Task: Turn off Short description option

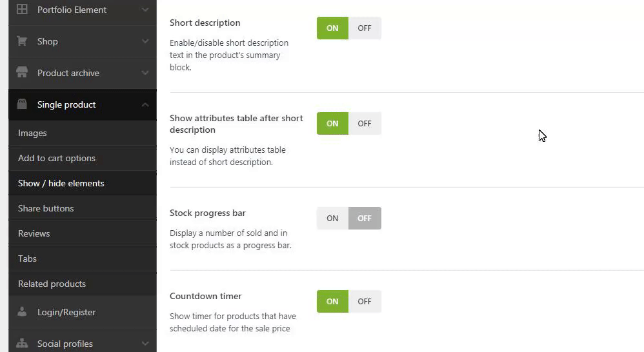Action: tap(365, 28)
